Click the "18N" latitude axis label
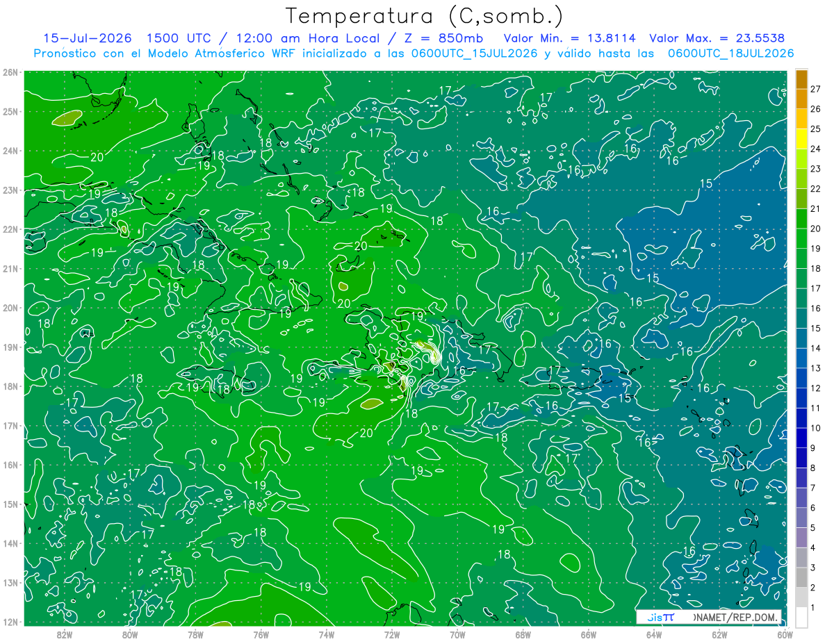Screen dimensions: 834x644 point(10,386)
